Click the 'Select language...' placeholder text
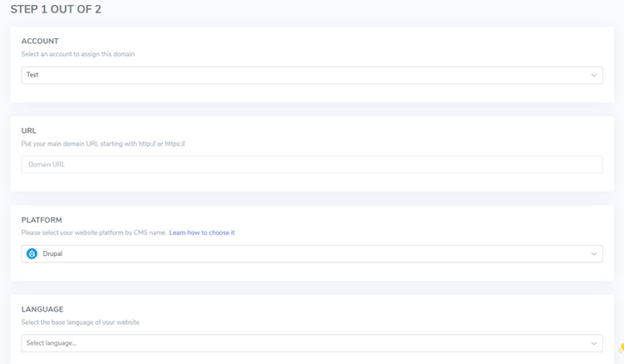Viewport: 624px width, 364px height. [51, 343]
